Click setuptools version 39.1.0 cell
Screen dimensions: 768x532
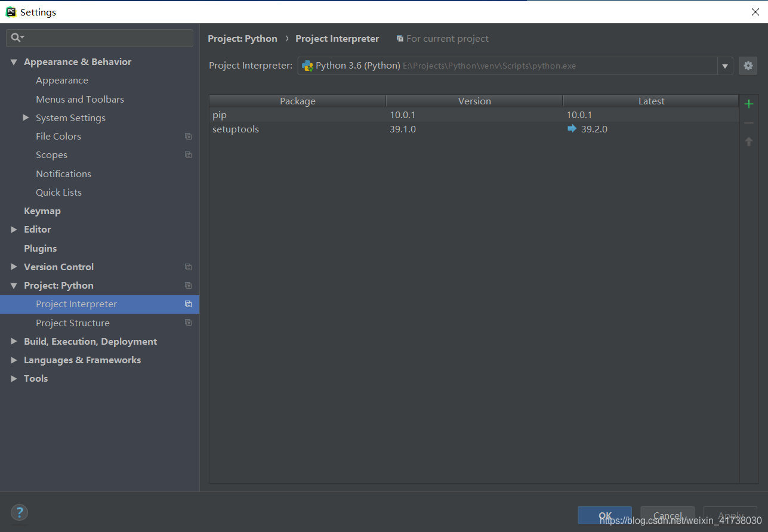point(403,129)
